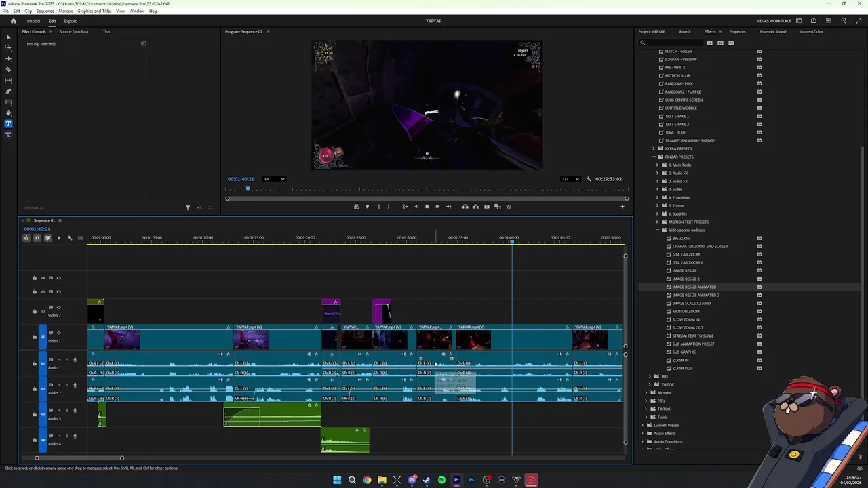Toggle Snap in timeline
868x488 pixels.
click(37, 237)
